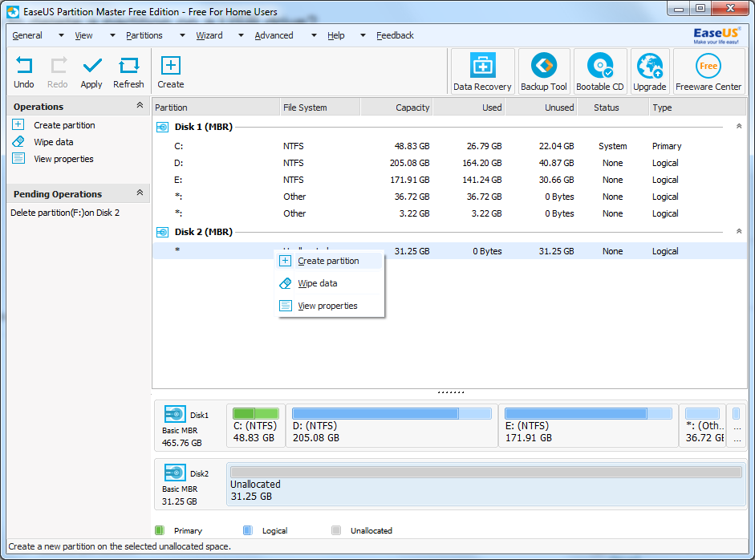
Task: Select Unallocated 31.25 GB block on Disk2
Action: [486, 484]
